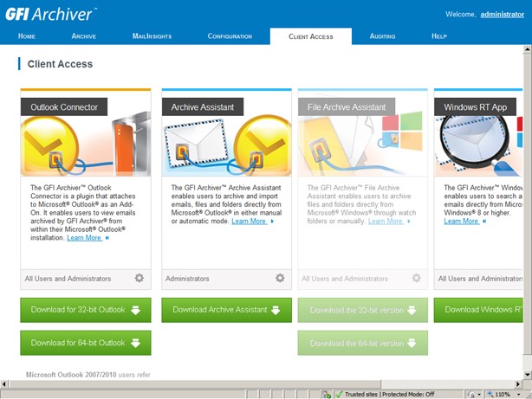Click 'Microsoft Outlook 2007/2010 users refer' note
This screenshot has height=399, width=532.
point(88,375)
